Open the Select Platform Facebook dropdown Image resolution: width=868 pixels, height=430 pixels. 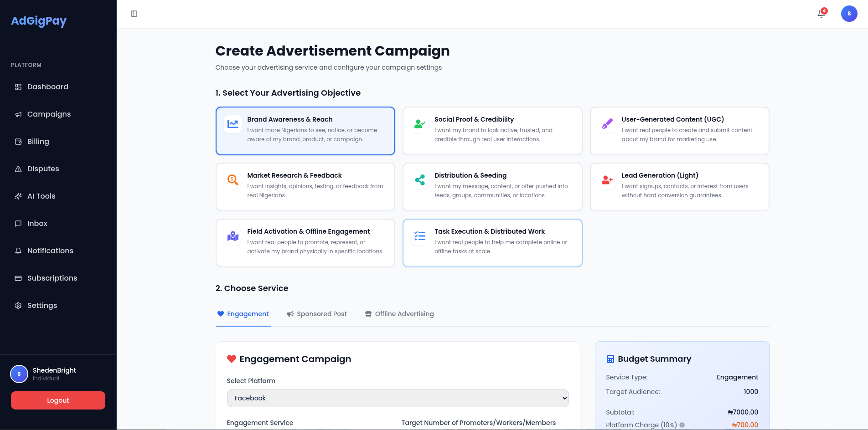tap(398, 398)
